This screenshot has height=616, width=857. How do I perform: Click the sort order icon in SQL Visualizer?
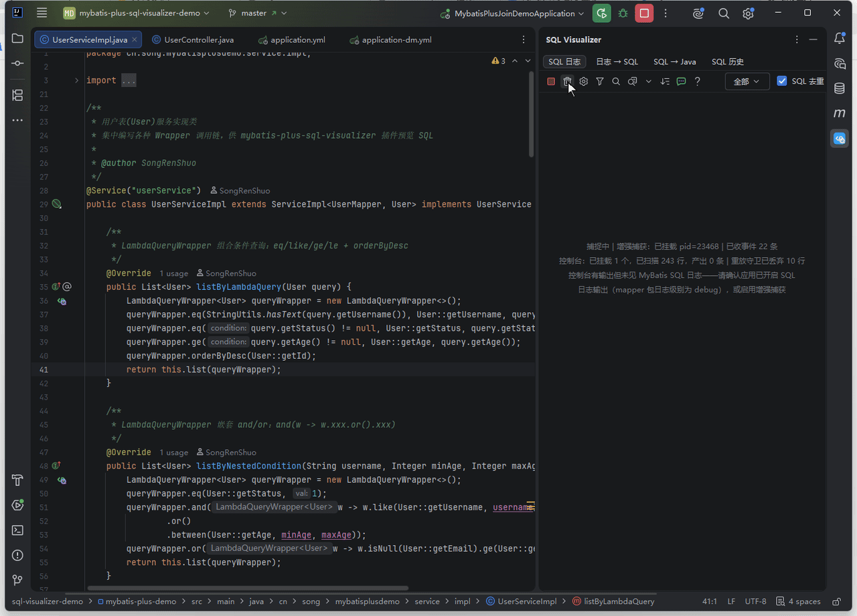click(665, 82)
